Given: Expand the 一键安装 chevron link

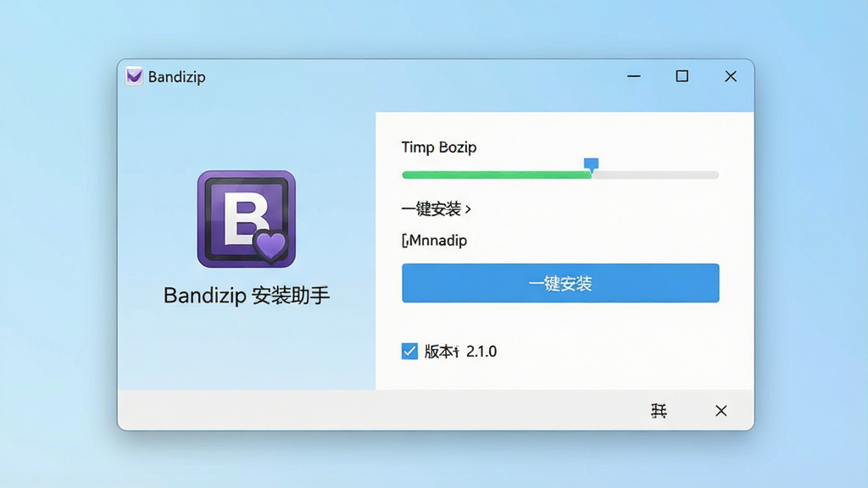Looking at the screenshot, I should tap(437, 209).
